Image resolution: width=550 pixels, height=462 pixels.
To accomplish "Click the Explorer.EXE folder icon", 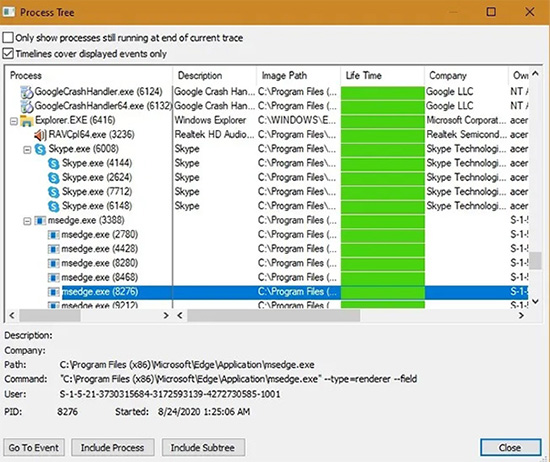I will [27, 121].
